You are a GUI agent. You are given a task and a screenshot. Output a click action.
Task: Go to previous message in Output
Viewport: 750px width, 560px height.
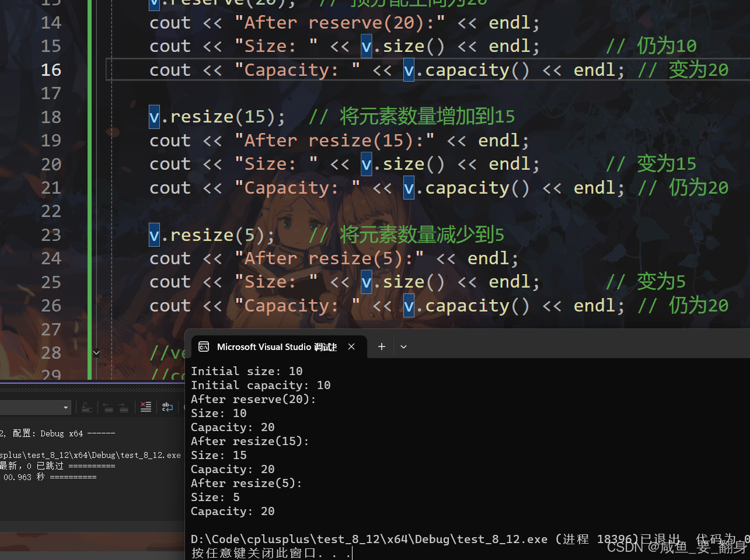[109, 407]
